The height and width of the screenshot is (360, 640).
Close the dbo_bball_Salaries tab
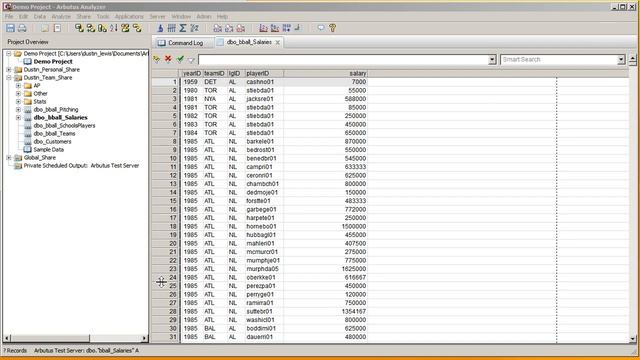pyautogui.click(x=278, y=42)
